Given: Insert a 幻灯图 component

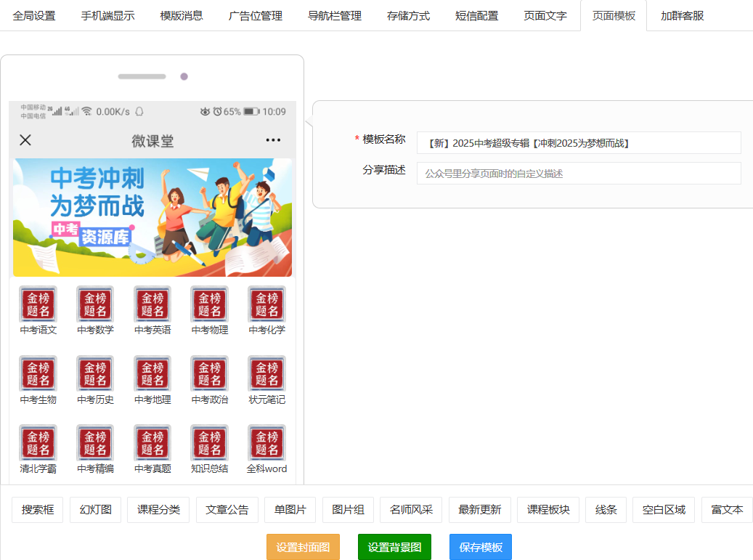Looking at the screenshot, I should click(95, 510).
